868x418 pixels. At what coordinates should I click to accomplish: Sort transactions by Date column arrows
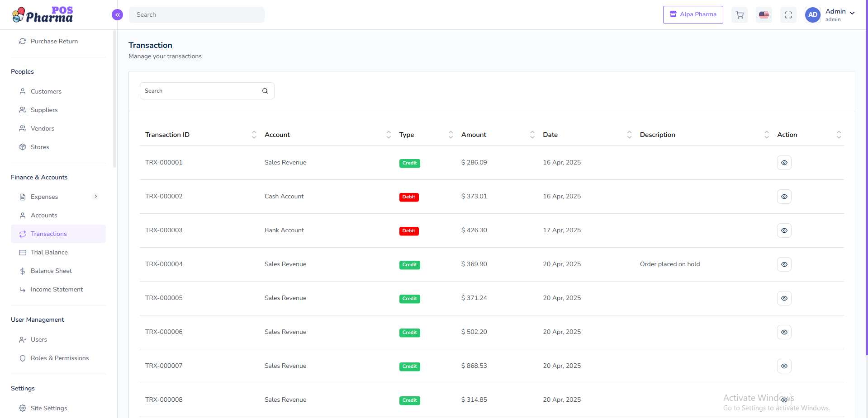click(x=629, y=135)
